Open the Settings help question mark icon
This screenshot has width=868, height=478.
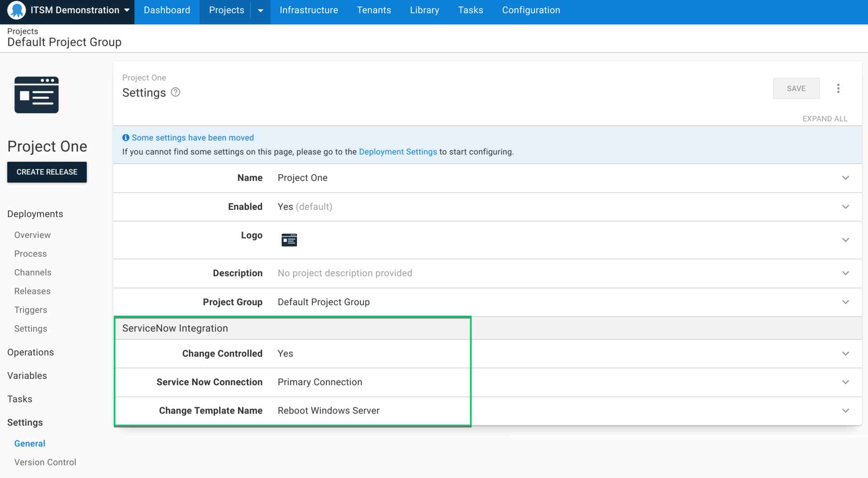(175, 92)
